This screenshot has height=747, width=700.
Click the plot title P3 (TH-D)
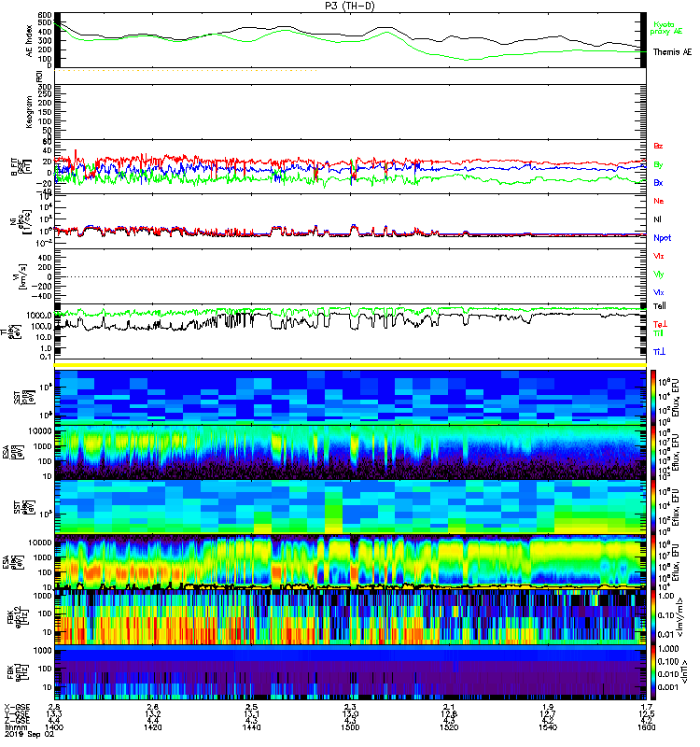coord(350,6)
